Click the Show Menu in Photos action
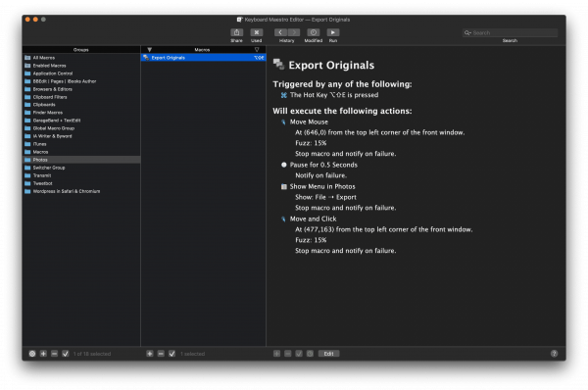 (x=322, y=187)
